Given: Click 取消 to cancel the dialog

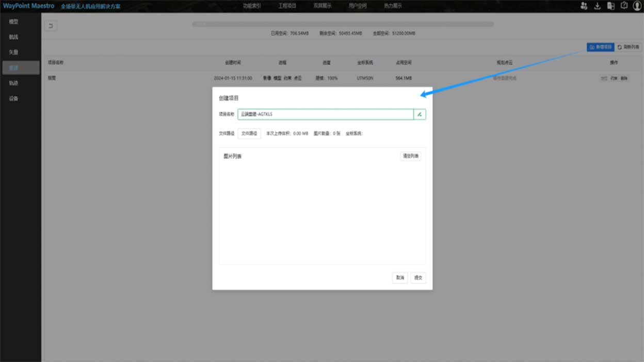Looking at the screenshot, I should pos(400,278).
